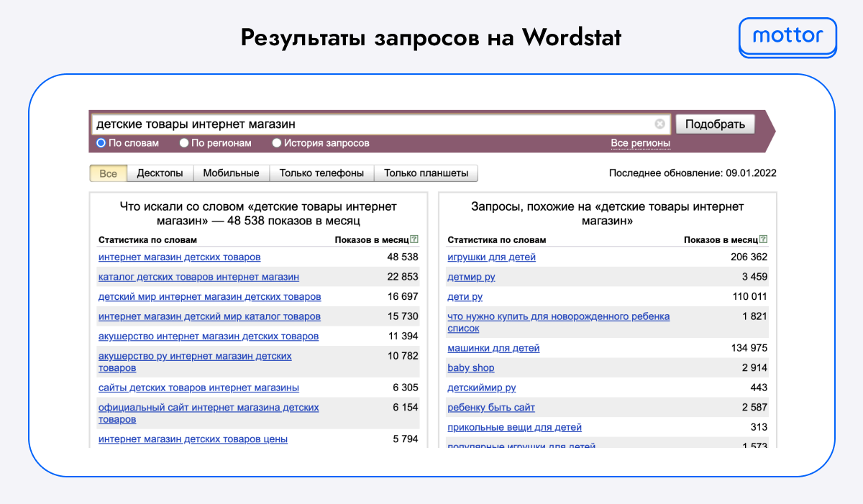Open the 'Все регионы' region selector
Screen dimensions: 863x504
(x=640, y=143)
